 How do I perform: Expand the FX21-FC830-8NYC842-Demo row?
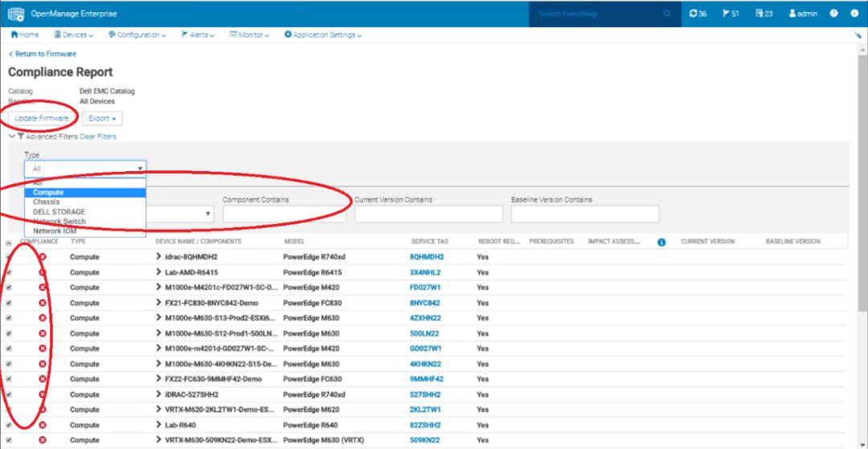[158, 303]
